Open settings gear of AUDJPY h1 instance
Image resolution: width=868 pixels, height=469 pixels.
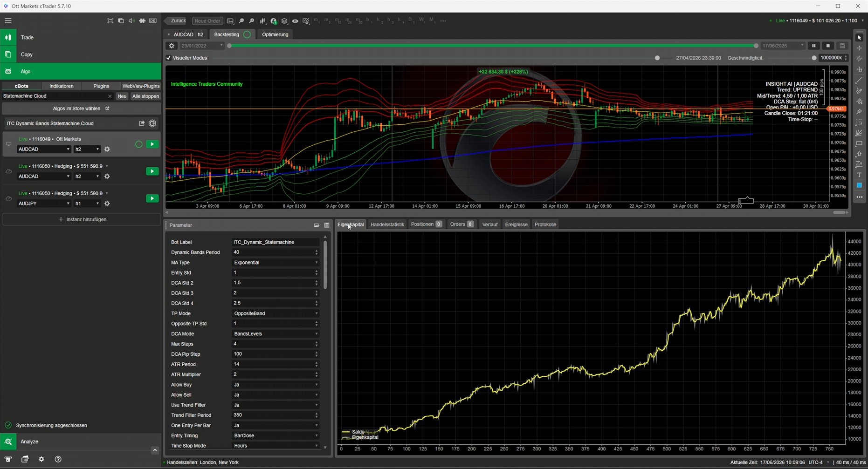107,204
